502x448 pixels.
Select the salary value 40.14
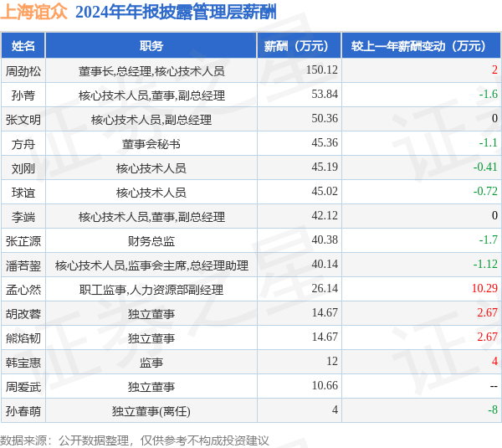pos(325,265)
